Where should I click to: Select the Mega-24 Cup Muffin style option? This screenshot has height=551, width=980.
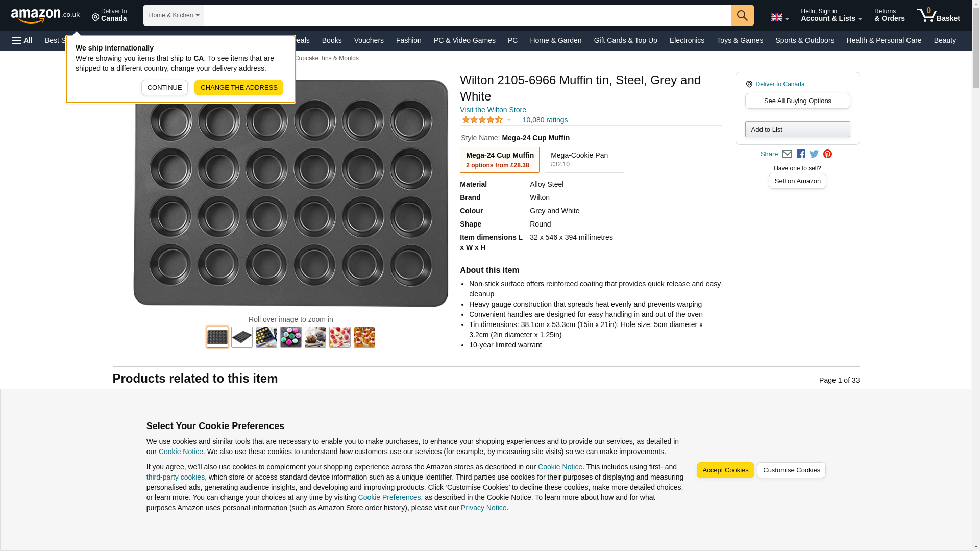coord(499,160)
